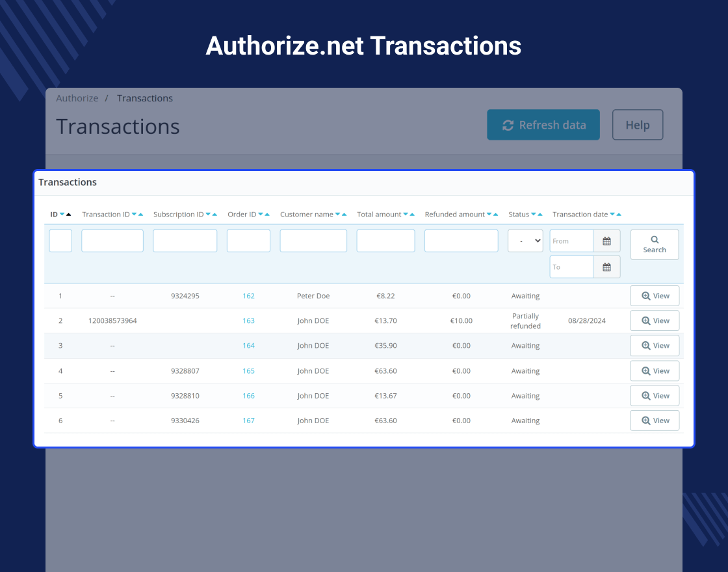Click total amount €8.22

386,296
